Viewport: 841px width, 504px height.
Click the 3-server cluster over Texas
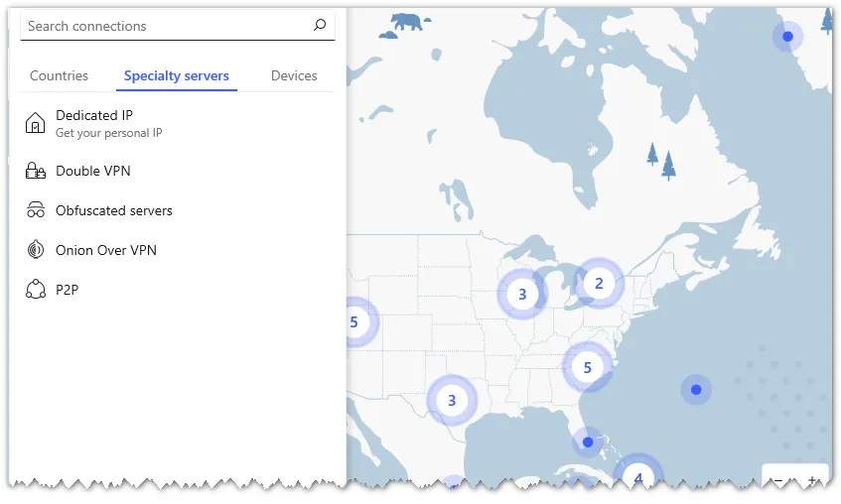pos(452,400)
